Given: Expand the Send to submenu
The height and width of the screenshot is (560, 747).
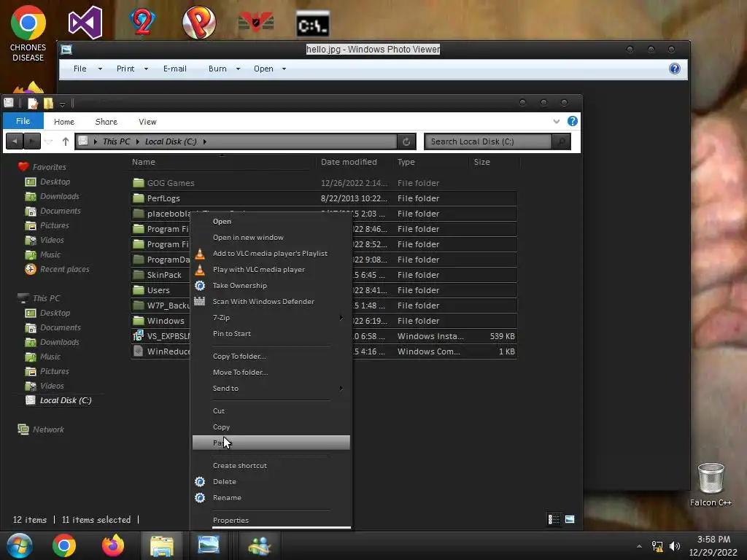Looking at the screenshot, I should 271,388.
